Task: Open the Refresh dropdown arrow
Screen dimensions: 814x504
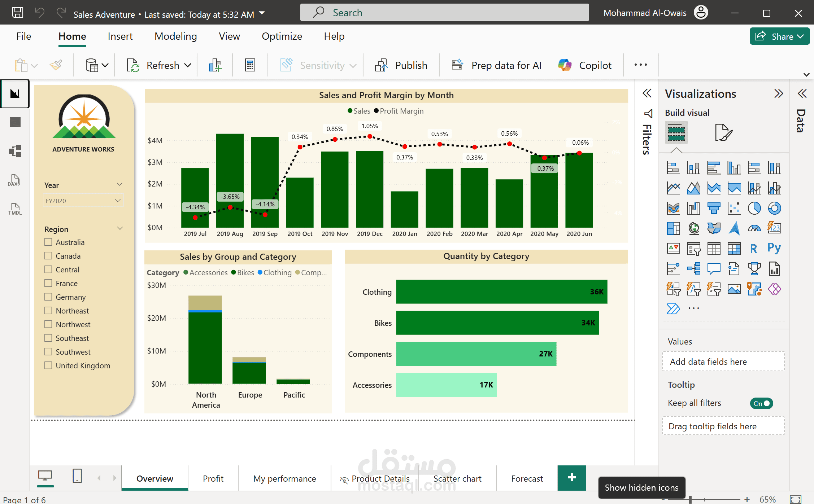Action: [x=188, y=65]
